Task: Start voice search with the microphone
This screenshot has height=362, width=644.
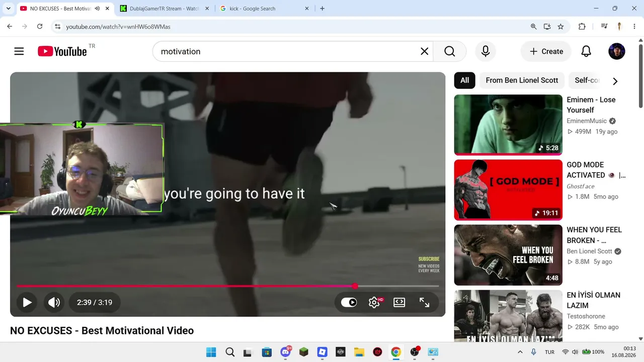Action: pos(486,51)
